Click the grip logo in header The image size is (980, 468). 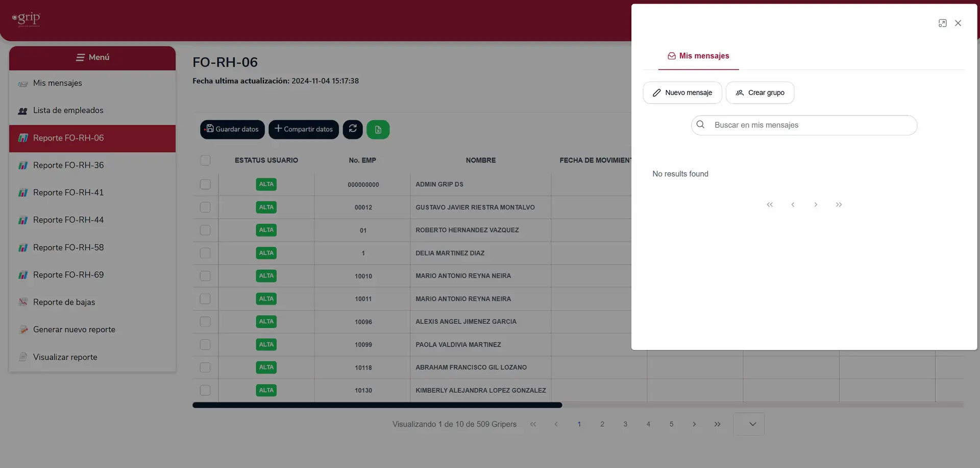click(x=26, y=19)
